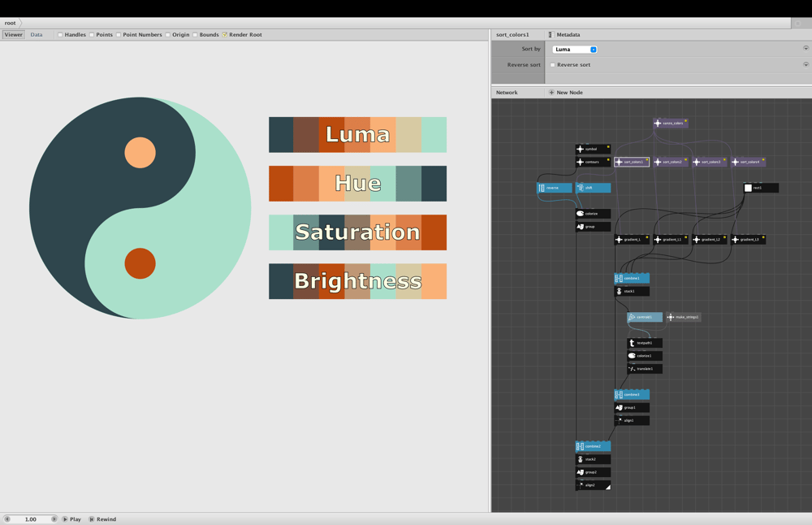This screenshot has height=525, width=812.
Task: Select the translate1 node
Action: pyautogui.click(x=645, y=369)
